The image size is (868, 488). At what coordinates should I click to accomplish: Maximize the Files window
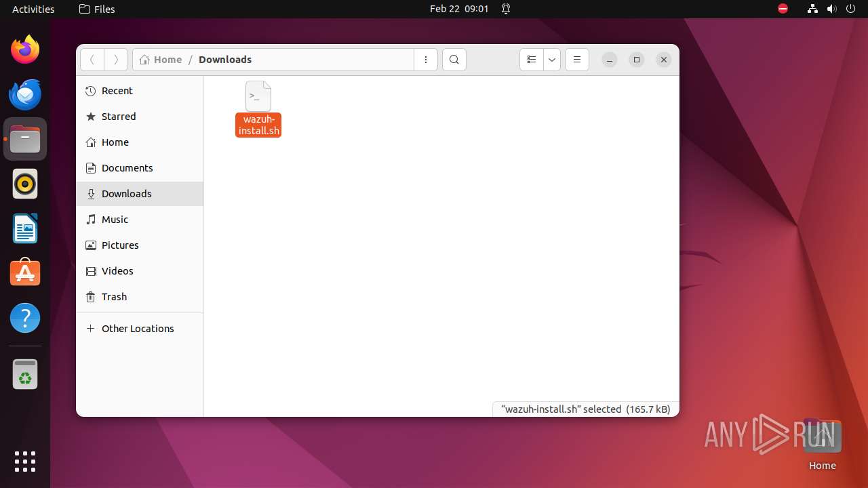637,60
